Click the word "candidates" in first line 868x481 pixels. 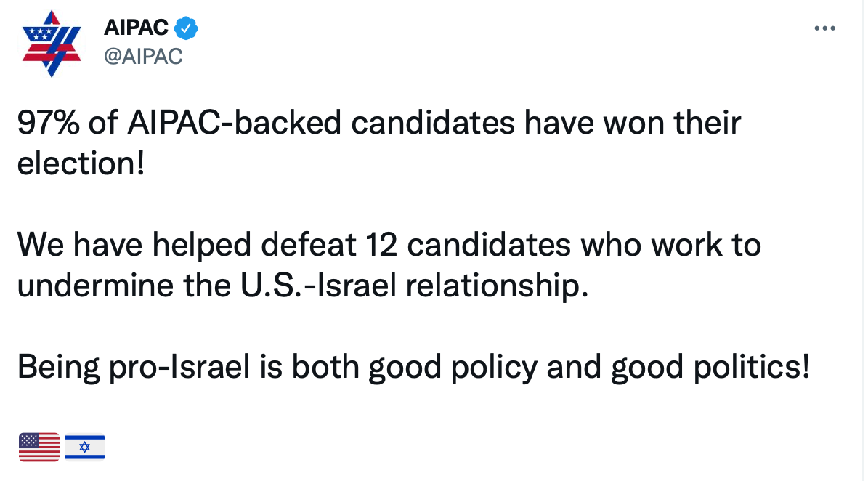click(x=433, y=122)
